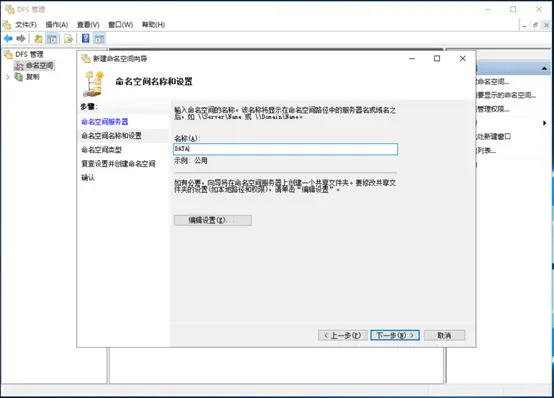Click the 命名空间类型 step
The width and height of the screenshot is (554, 398).
(101, 150)
